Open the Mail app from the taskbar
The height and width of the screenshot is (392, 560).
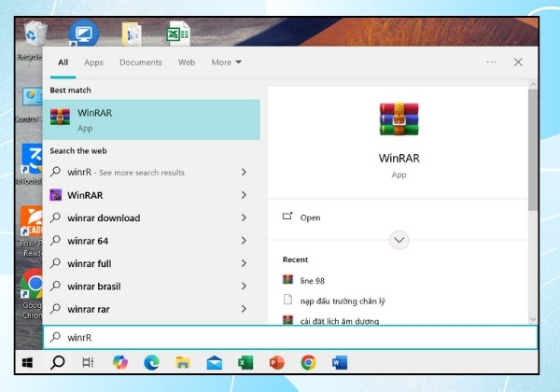pyautogui.click(x=215, y=363)
